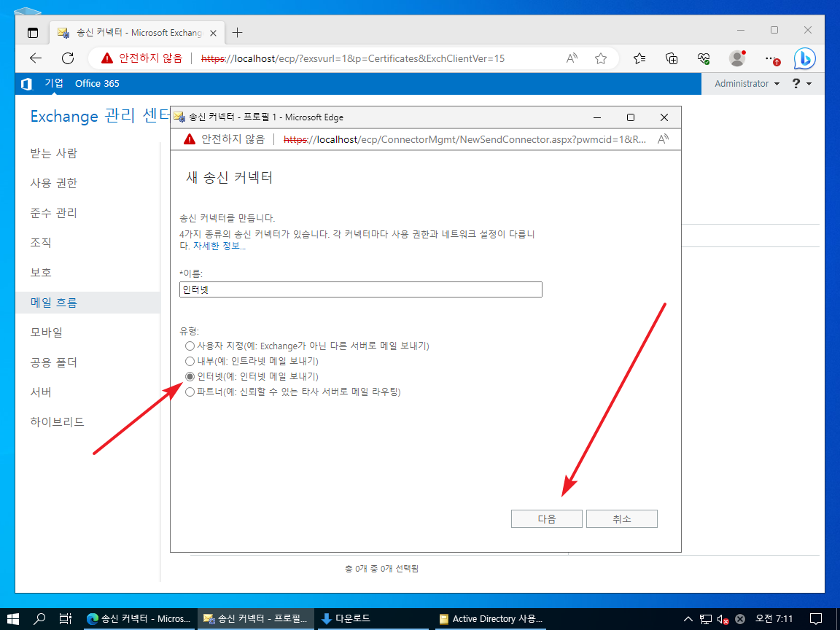Viewport: 840px width, 630px height.
Task: Click the main browser address bar URL
Action: coord(353,58)
